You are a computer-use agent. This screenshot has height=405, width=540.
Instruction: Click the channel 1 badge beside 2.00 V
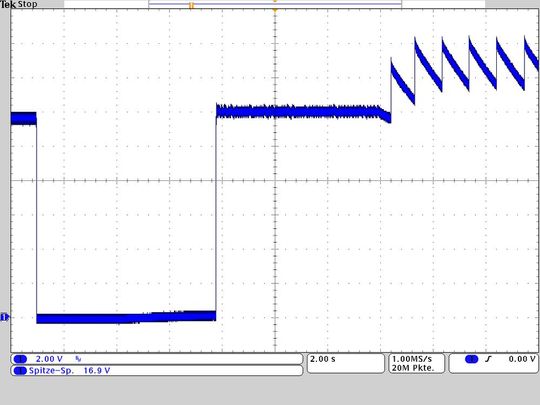pyautogui.click(x=20, y=359)
